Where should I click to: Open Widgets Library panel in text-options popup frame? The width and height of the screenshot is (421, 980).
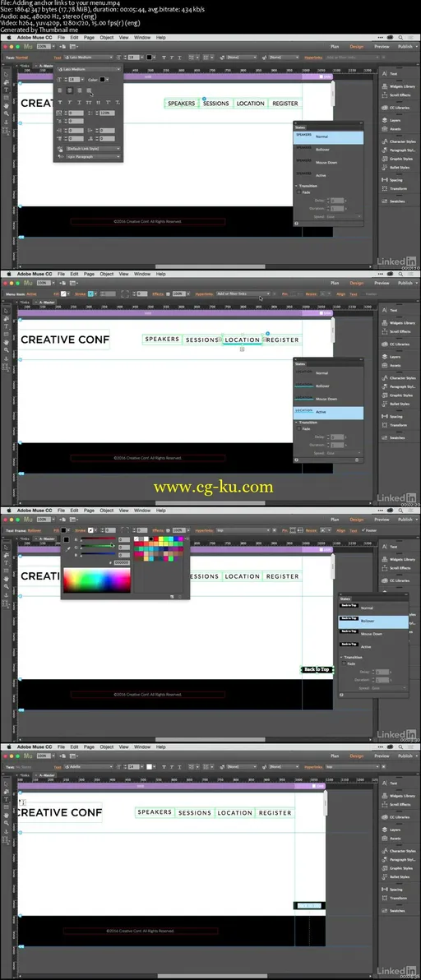[x=399, y=86]
